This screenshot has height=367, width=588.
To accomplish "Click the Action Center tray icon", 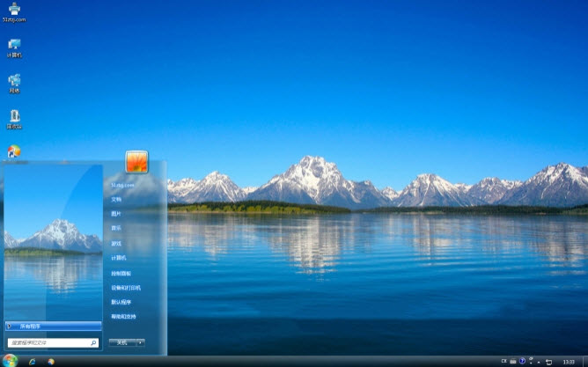I will [548, 362].
